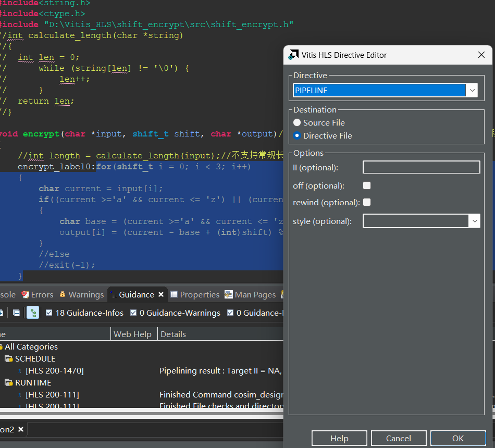
Task: Select the RUNTIME tree row
Action: 33,383
